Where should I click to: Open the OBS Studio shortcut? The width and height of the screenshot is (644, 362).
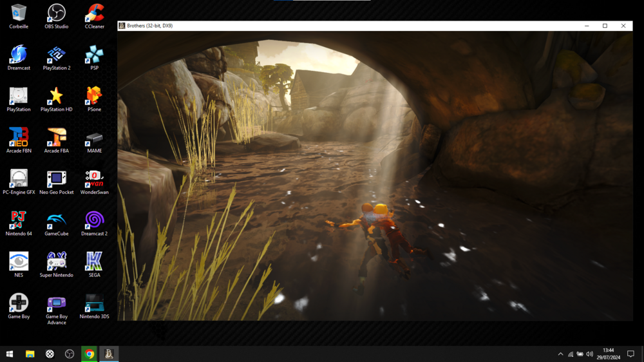point(57,13)
